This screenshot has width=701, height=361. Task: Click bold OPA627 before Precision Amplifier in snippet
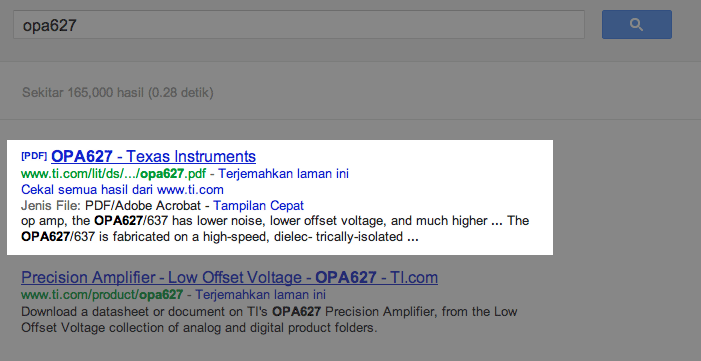tap(296, 311)
